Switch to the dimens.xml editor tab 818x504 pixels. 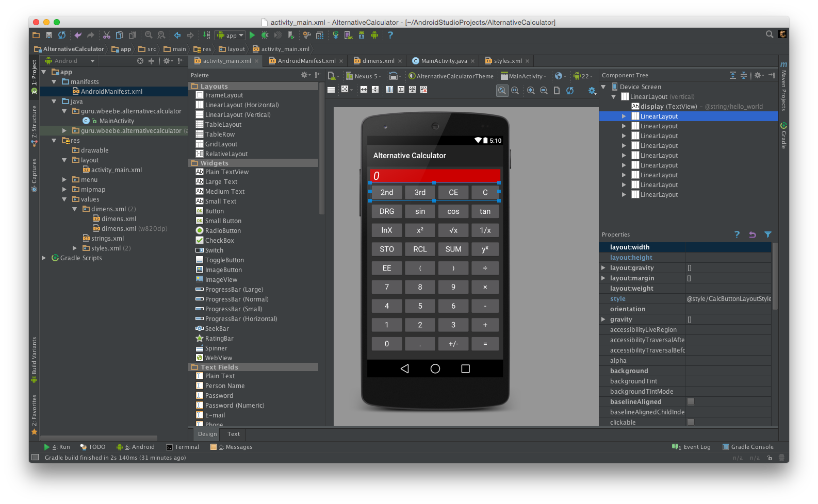pyautogui.click(x=378, y=61)
